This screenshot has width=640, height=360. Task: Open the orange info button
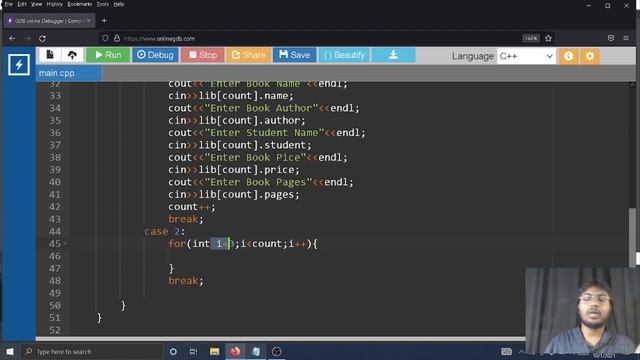[x=569, y=56]
